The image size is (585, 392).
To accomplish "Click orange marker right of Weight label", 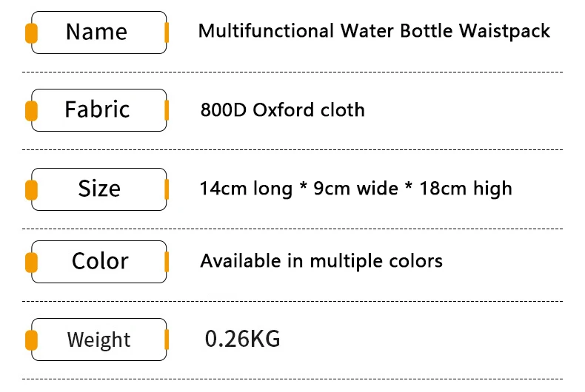I will 167,340.
